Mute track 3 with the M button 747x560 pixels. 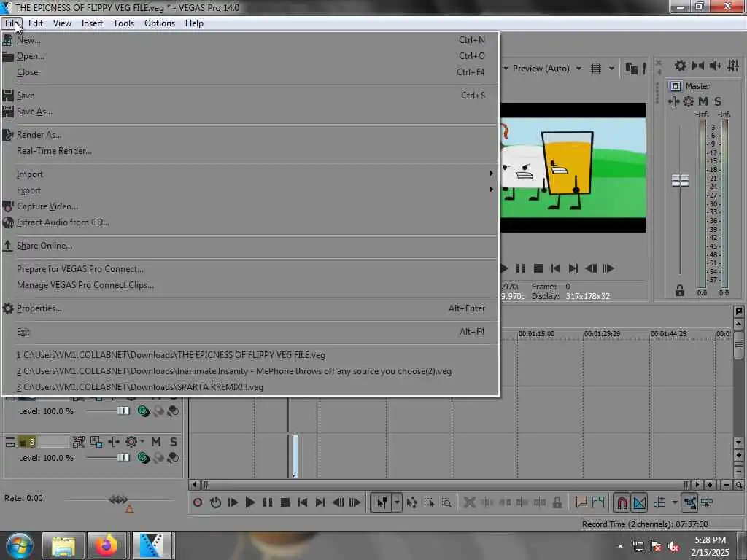coord(156,443)
